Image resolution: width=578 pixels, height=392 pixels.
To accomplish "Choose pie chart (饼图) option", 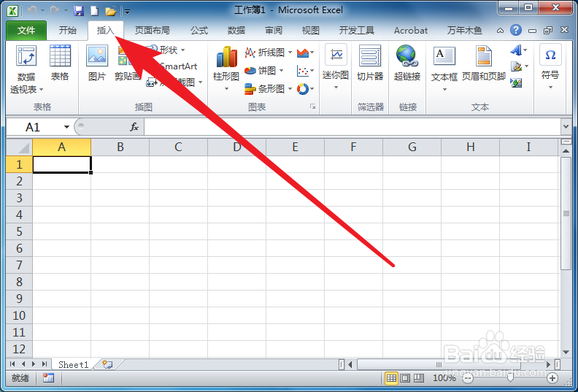I will (264, 70).
